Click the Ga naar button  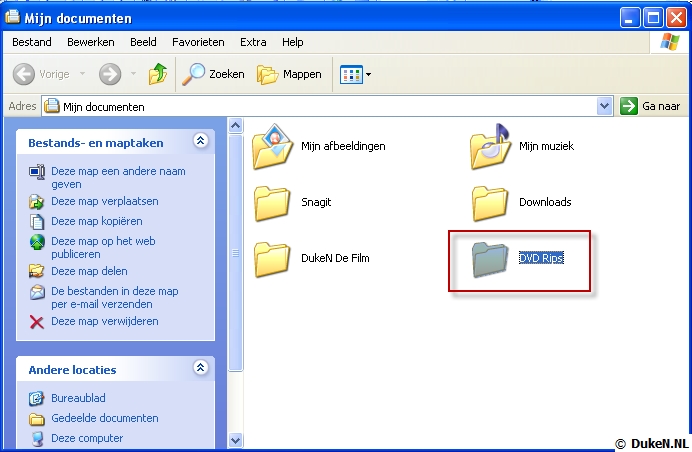pos(650,106)
